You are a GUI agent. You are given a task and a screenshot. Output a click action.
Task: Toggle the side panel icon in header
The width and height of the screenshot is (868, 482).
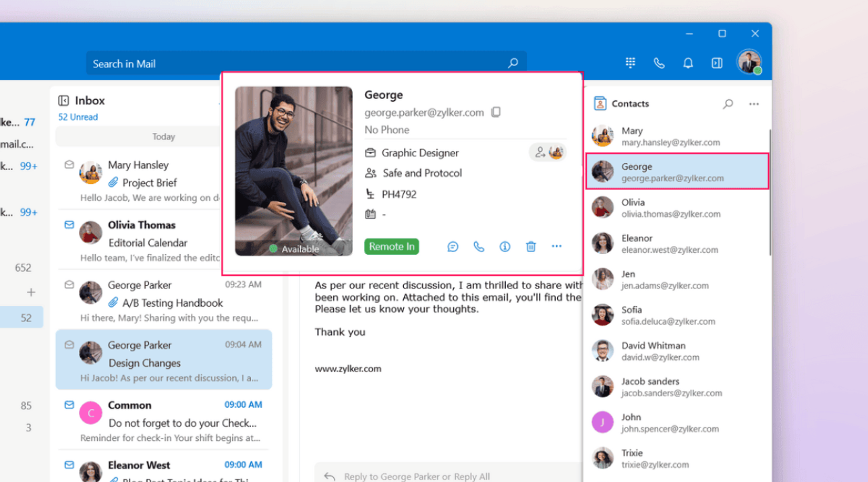coord(717,63)
